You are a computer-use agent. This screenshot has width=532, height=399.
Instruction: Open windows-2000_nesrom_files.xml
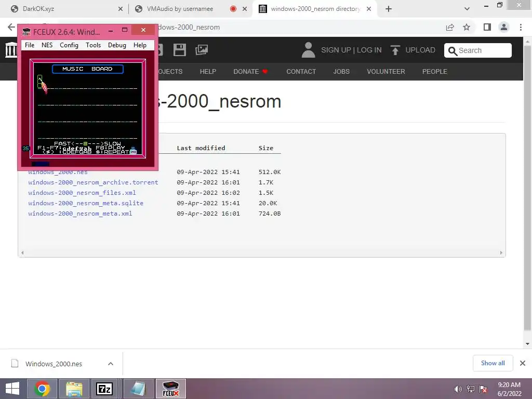82,193
